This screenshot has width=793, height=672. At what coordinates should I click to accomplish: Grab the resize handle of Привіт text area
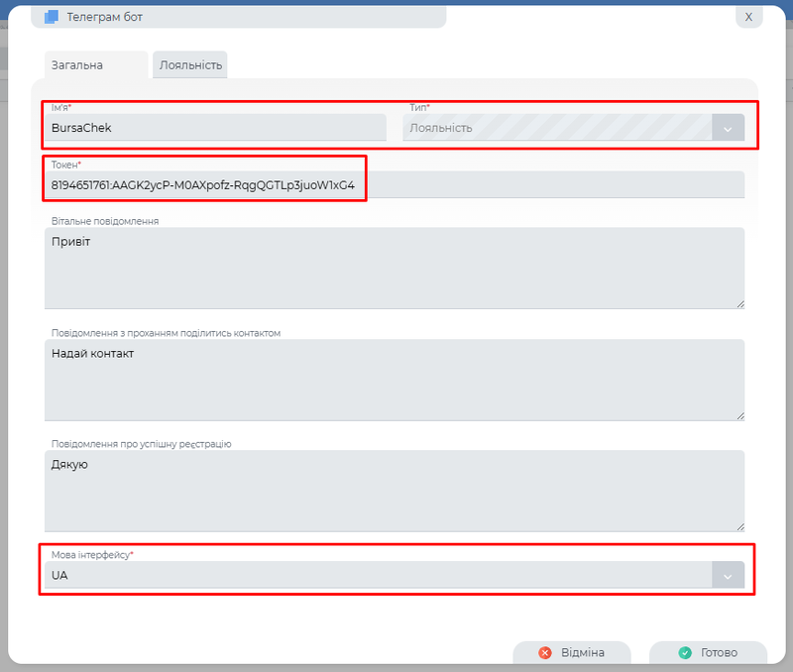pyautogui.click(x=739, y=303)
